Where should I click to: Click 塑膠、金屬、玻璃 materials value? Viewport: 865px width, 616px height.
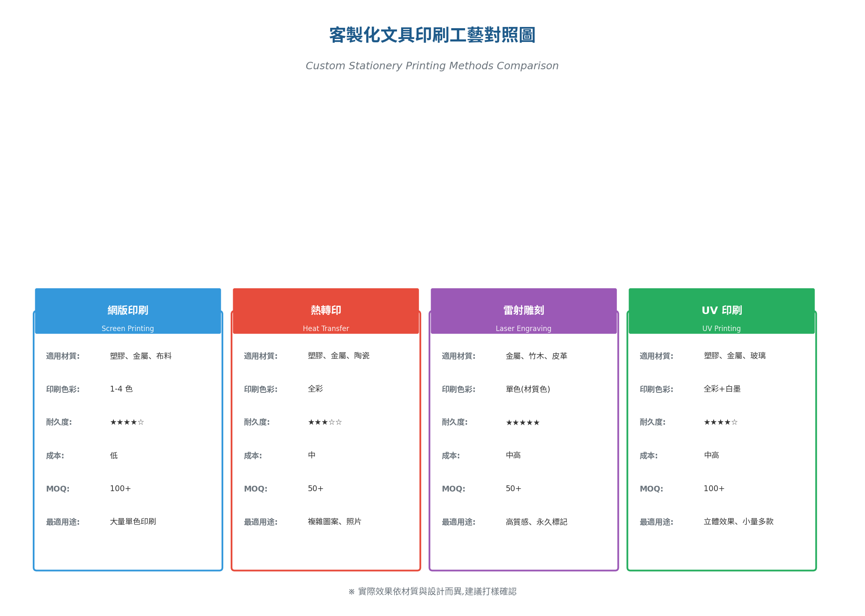[x=734, y=356]
